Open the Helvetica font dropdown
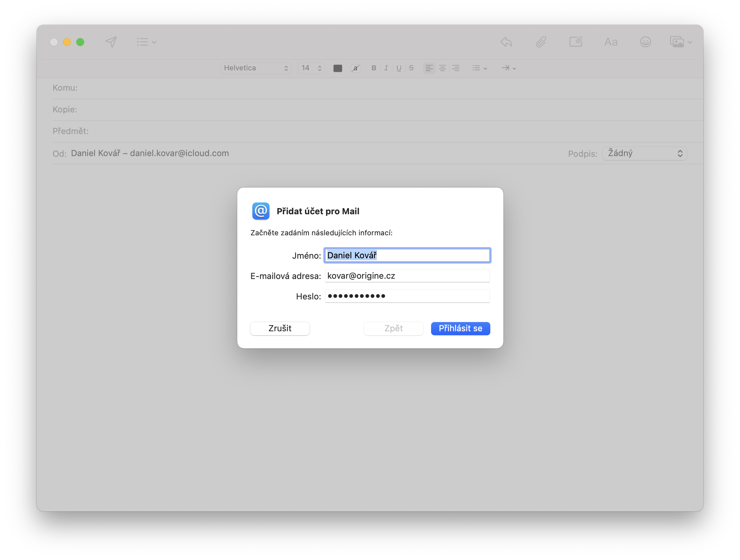 256,68
